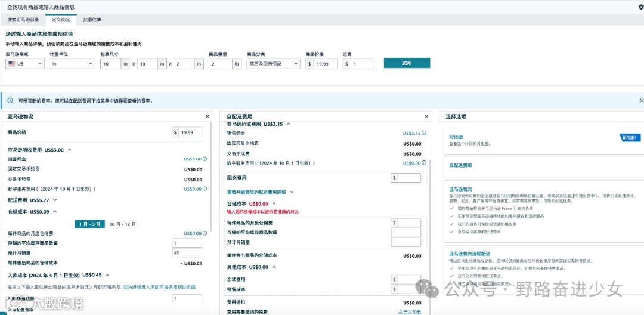The height and width of the screenshot is (315, 644).
Task: Edit 存储的平均库存商品数量 field in 亚马逊物流
Action: point(187,243)
